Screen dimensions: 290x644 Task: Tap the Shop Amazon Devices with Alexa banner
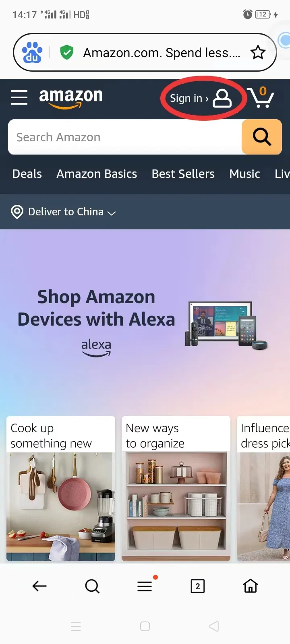tap(145, 322)
